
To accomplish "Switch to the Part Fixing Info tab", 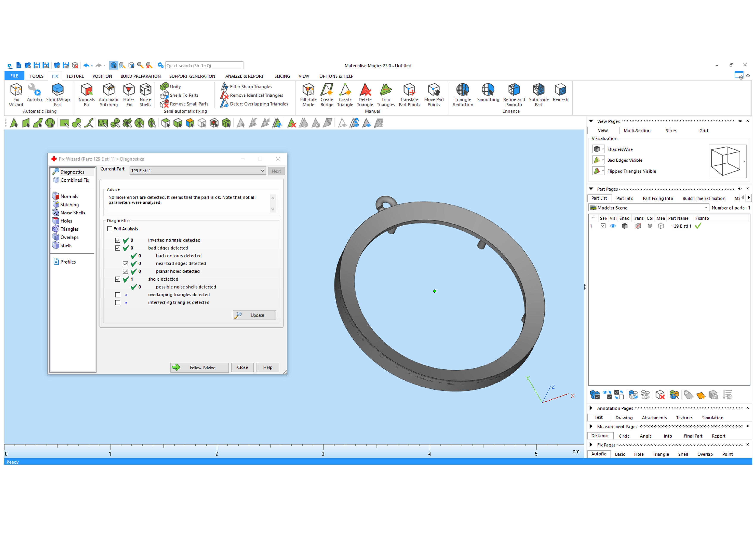I will click(x=658, y=198).
